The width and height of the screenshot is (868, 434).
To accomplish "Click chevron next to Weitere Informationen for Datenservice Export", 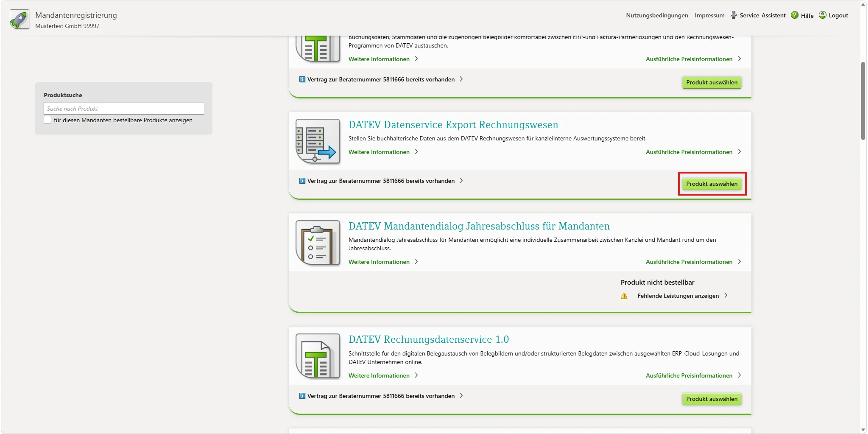I will [x=416, y=152].
